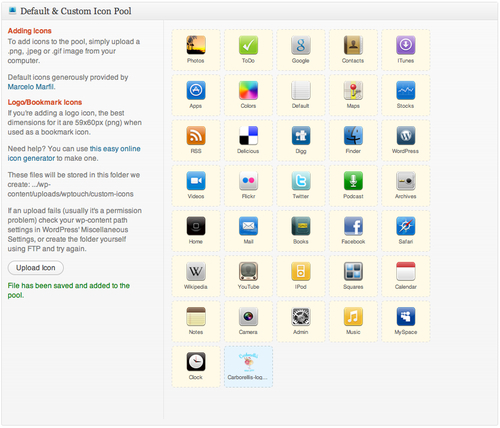Select the Default blank page icon

click(301, 90)
